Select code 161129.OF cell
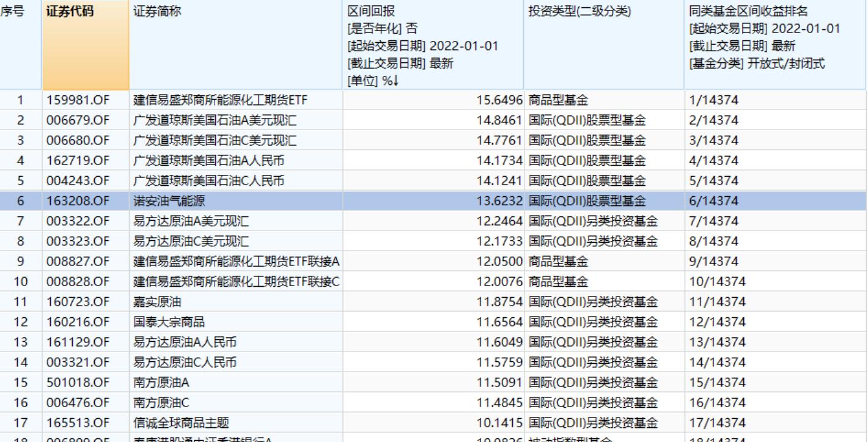Screen dimensions: 868x442 pyautogui.click(x=78, y=342)
